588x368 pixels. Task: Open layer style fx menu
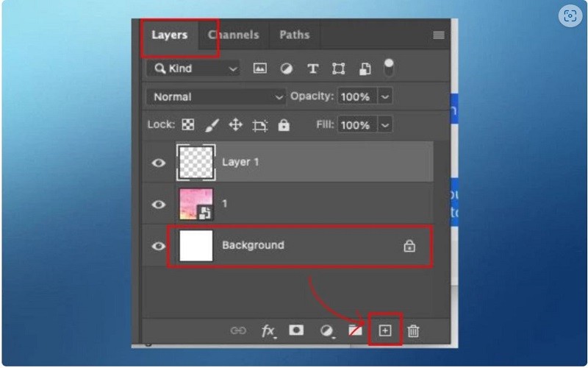(268, 331)
